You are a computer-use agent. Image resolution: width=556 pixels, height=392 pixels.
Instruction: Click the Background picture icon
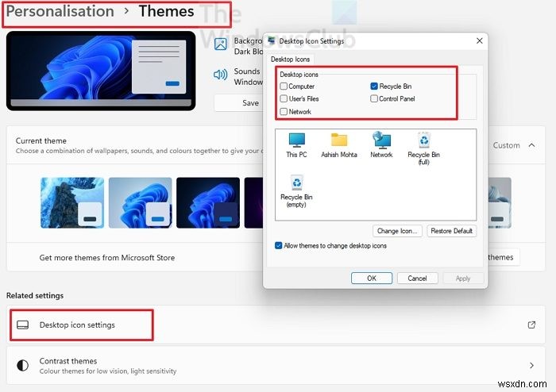[221, 44]
